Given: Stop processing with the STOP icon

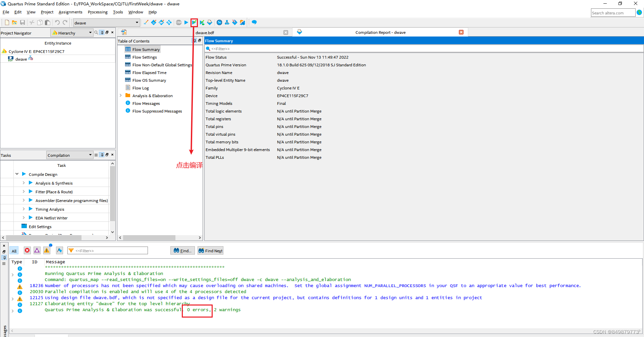Looking at the screenshot, I should (x=178, y=22).
